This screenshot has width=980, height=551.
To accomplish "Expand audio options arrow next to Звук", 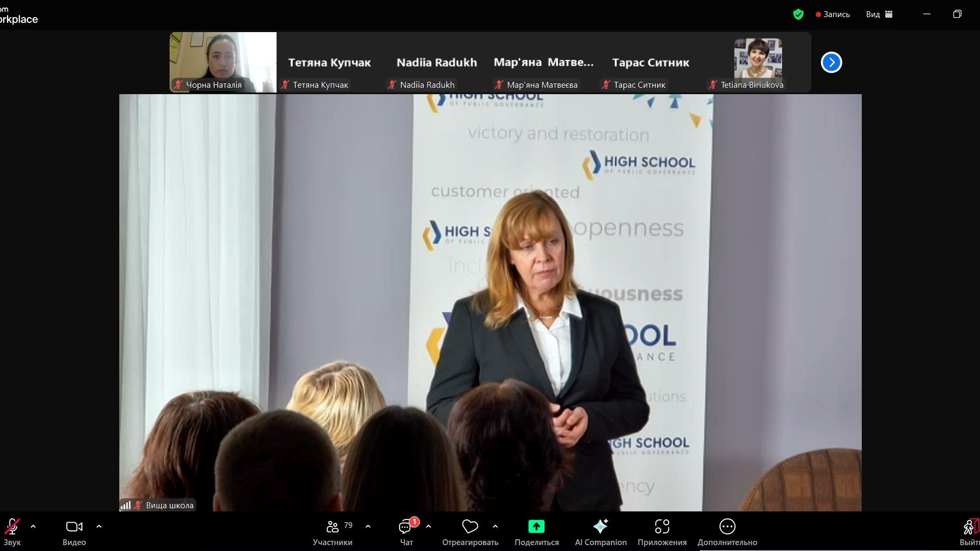I will click(x=33, y=526).
